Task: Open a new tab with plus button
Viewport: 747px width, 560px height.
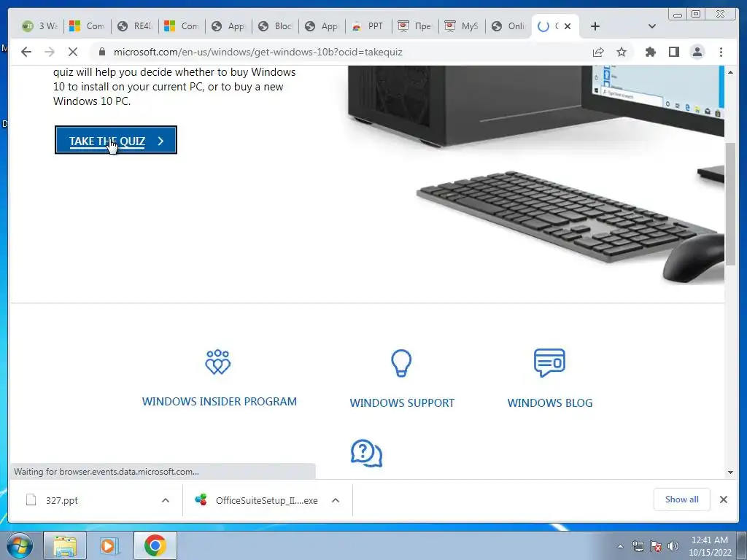Action: 595,26
